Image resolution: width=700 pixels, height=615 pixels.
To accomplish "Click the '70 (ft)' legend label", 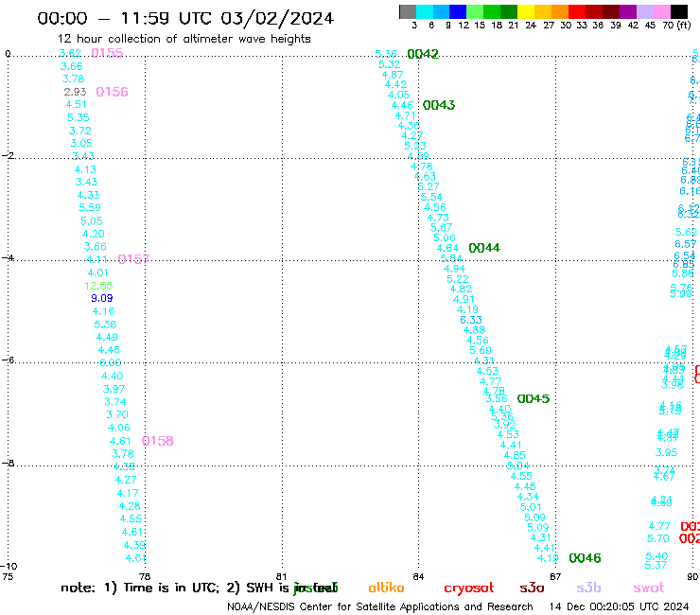I will click(676, 25).
